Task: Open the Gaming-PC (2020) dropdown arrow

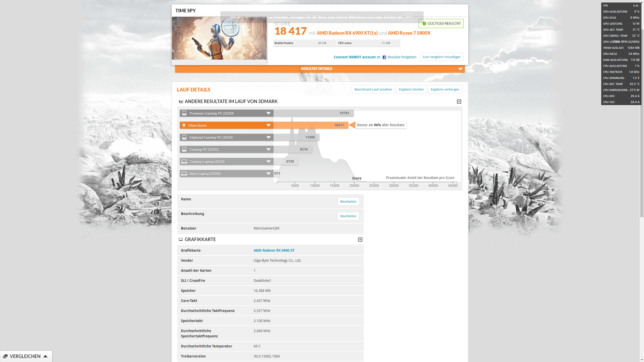Action: (x=268, y=150)
